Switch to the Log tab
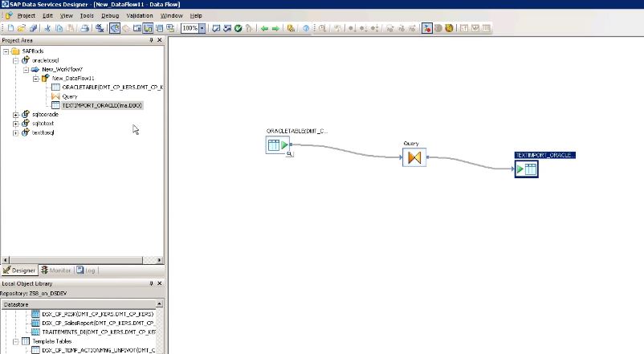 click(x=86, y=271)
